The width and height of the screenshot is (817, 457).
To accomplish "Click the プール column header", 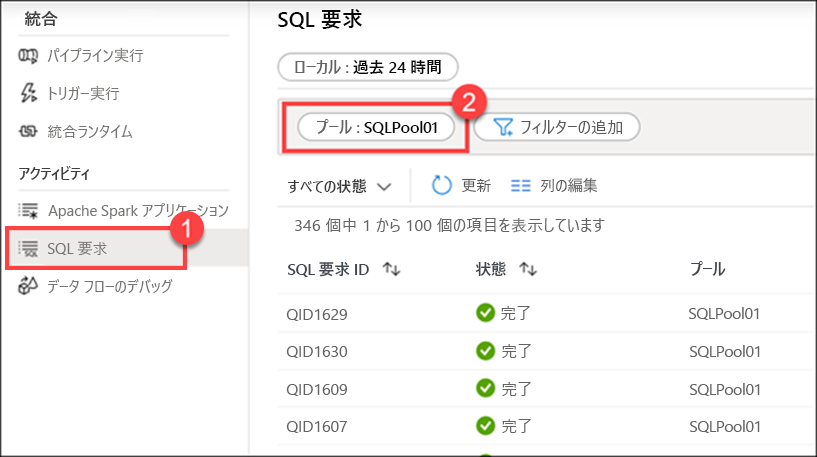I will (x=708, y=269).
